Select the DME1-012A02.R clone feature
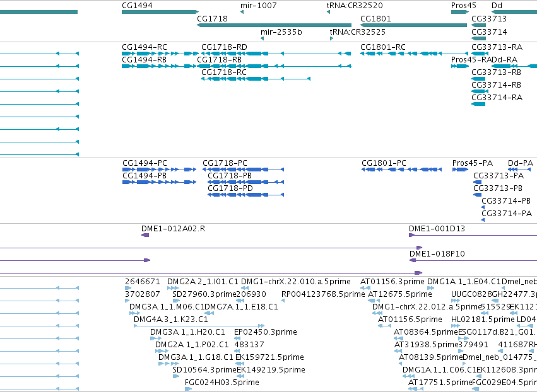Image resolution: width=537 pixels, height=392 pixels. click(x=145, y=235)
